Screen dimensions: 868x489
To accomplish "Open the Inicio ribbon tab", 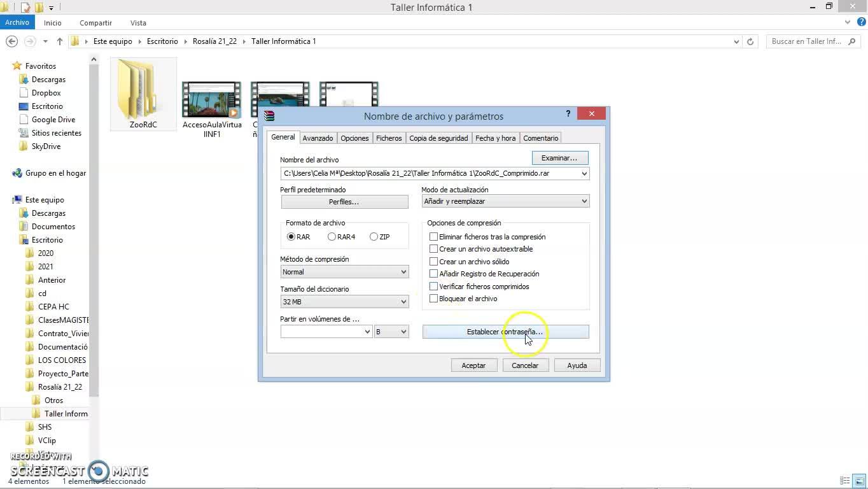I will pos(53,22).
